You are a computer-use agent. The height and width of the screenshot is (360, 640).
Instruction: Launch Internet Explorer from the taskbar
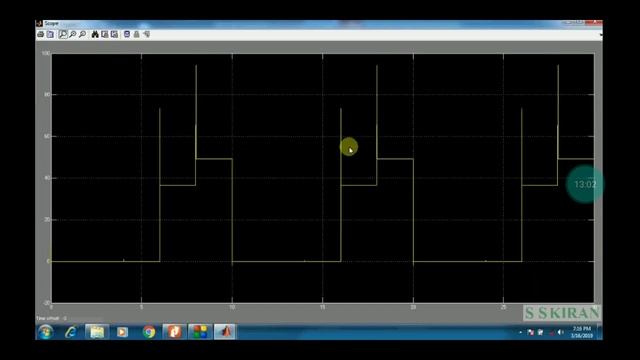coord(71,332)
